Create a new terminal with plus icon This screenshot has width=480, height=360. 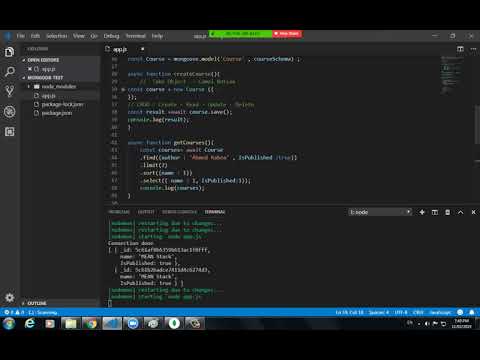pos(422,212)
